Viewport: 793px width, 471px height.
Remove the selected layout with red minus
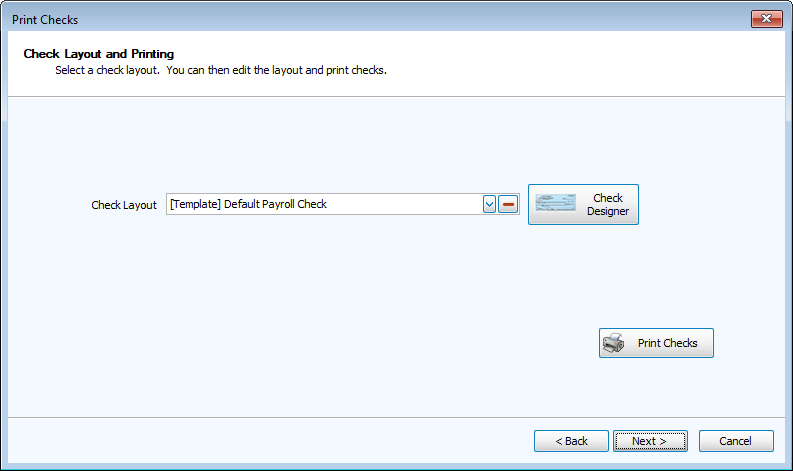[x=509, y=204]
